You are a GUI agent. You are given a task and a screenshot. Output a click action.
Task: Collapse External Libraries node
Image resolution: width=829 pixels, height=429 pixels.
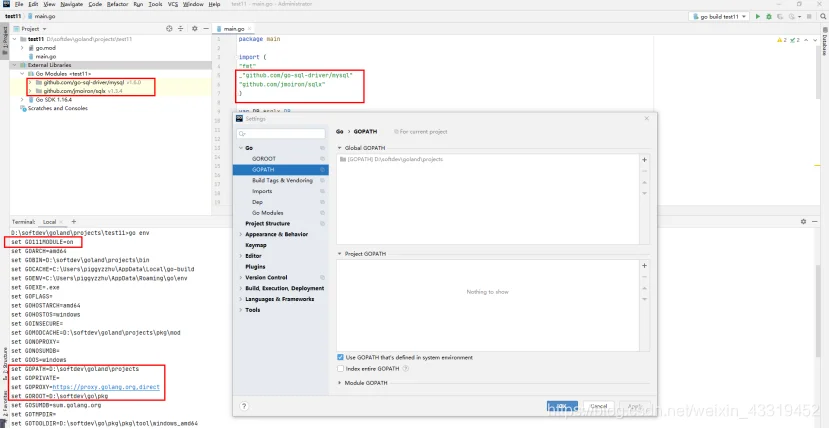(15, 65)
